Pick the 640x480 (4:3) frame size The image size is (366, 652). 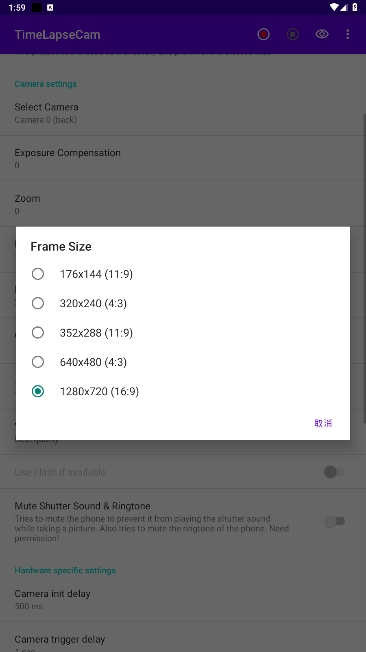[183, 362]
